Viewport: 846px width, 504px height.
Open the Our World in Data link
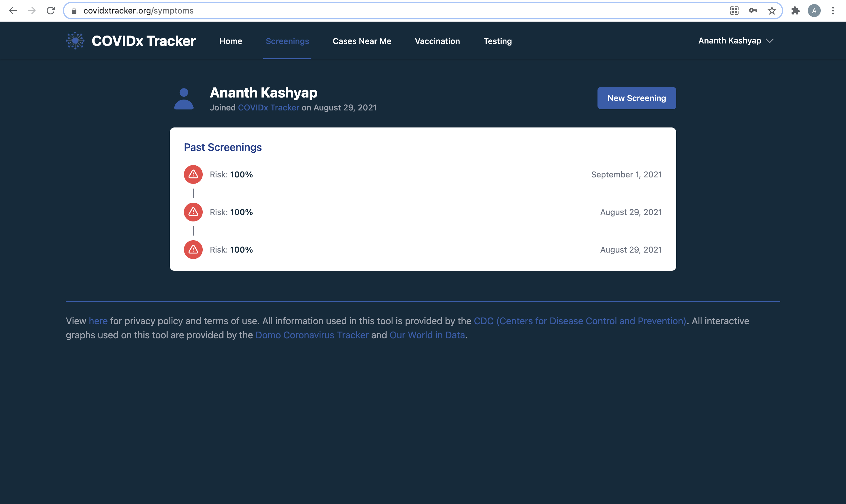427,335
